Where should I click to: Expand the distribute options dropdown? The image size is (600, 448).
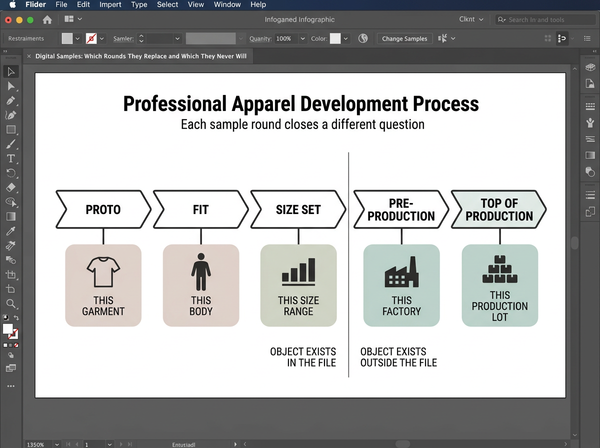(x=453, y=39)
